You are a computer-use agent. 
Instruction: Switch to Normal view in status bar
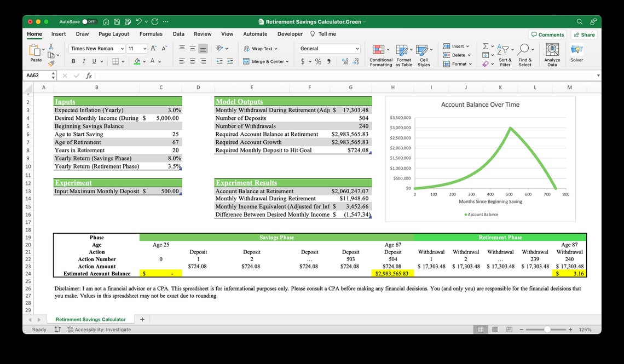481,330
